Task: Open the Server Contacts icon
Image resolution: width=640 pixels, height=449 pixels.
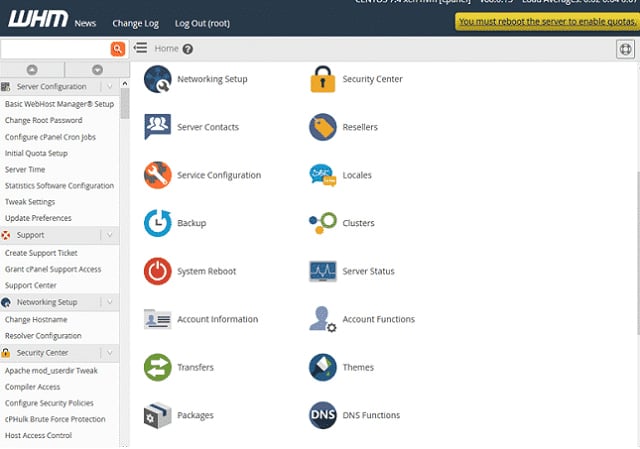Action: pyautogui.click(x=158, y=127)
